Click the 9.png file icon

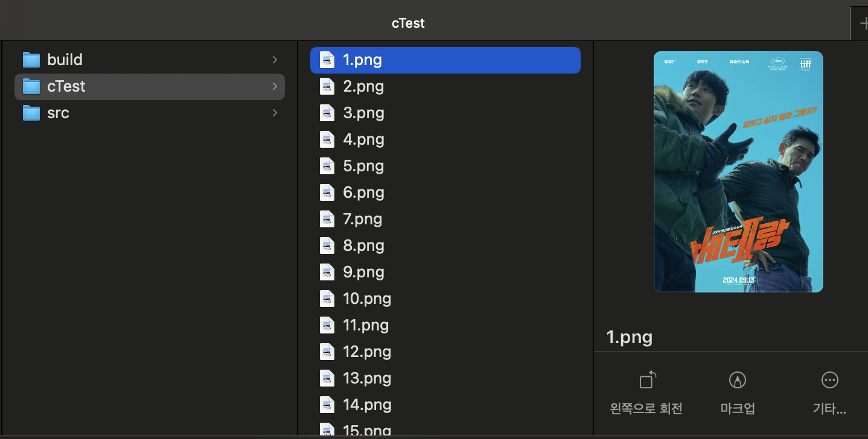(327, 272)
